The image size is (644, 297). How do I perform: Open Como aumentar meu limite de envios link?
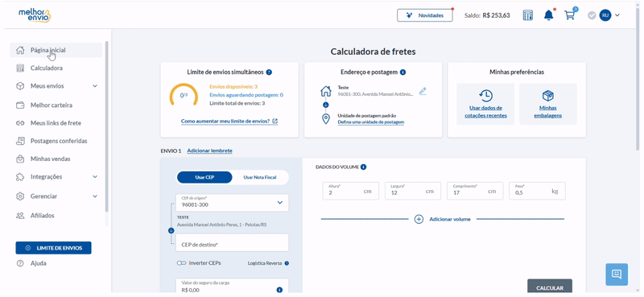pos(229,122)
